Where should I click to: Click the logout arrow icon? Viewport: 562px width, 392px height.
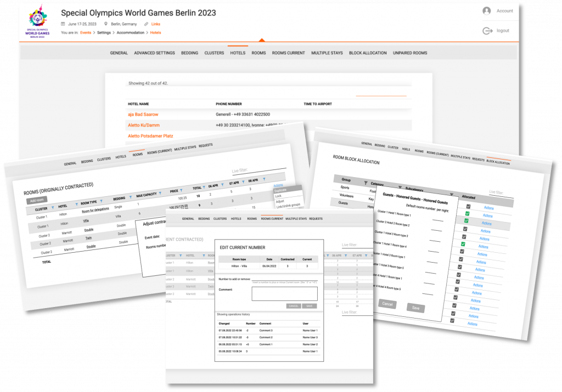(x=487, y=31)
